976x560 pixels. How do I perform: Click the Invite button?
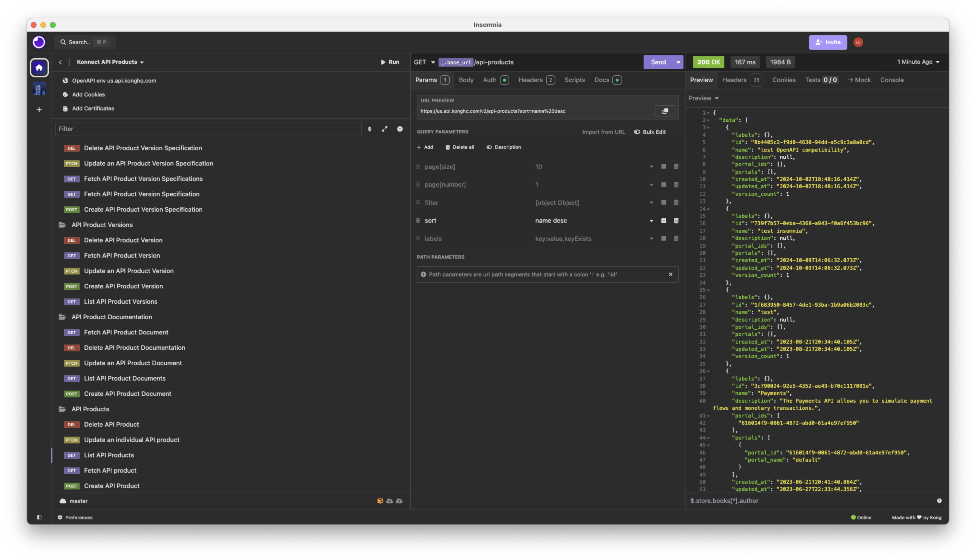click(827, 42)
